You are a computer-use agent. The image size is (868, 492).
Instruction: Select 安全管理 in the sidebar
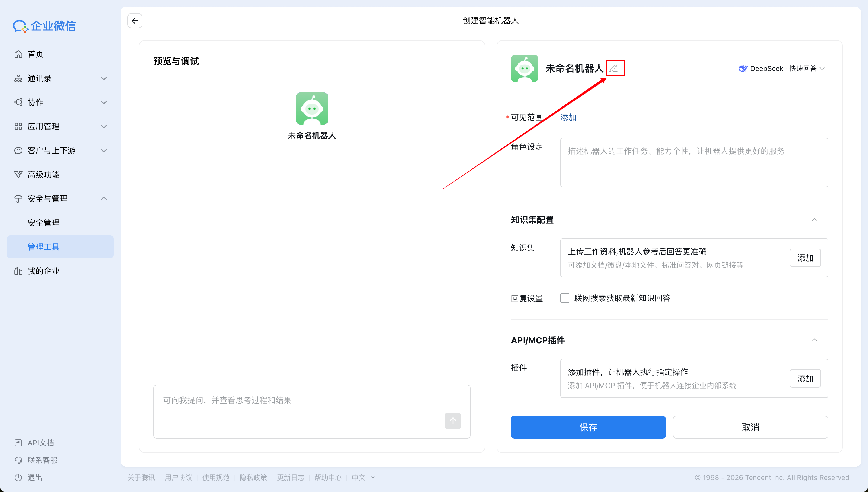click(x=44, y=222)
